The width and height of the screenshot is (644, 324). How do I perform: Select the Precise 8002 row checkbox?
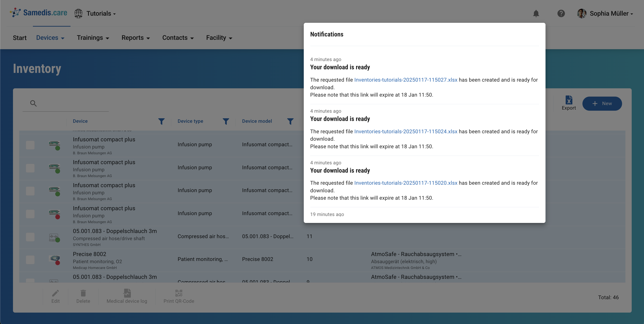[x=30, y=260]
